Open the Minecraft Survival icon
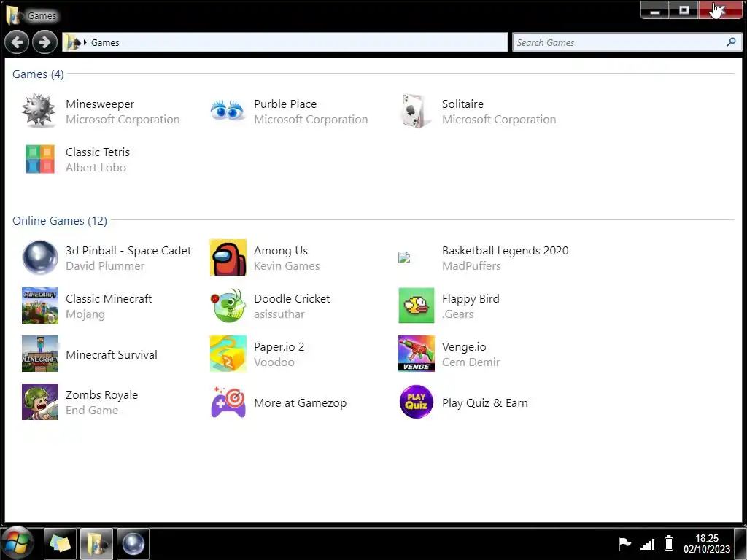The width and height of the screenshot is (747, 560). coord(40,354)
